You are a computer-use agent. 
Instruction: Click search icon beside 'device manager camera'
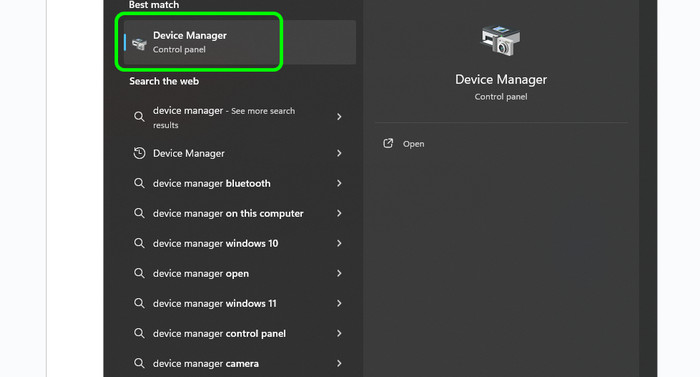(x=139, y=363)
